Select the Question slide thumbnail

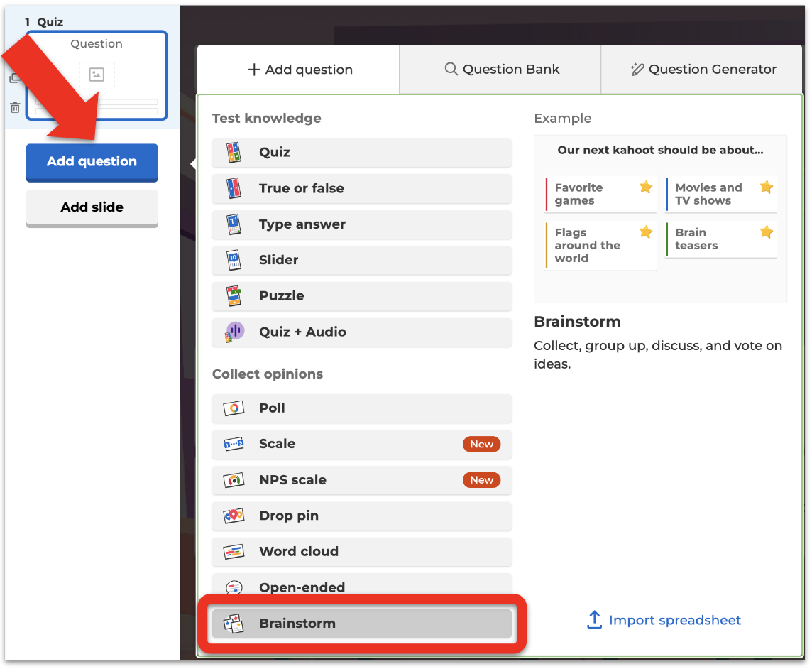tap(97, 76)
